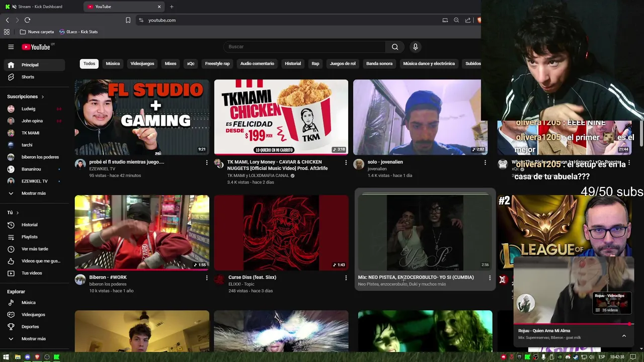Open options for TK MAMI Caviar video

tap(346, 162)
